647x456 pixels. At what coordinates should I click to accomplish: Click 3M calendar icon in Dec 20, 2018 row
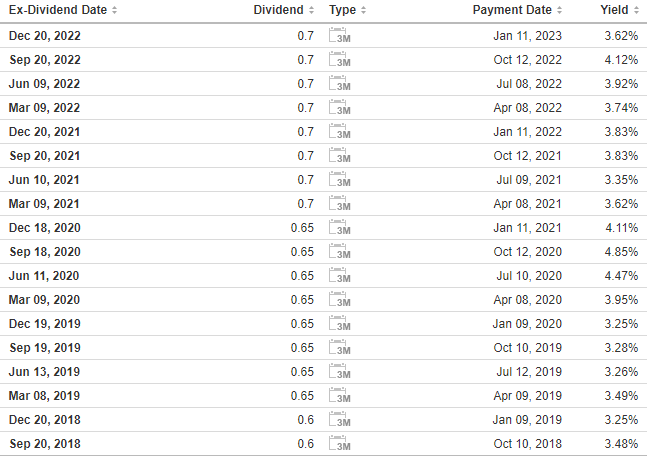[340, 419]
